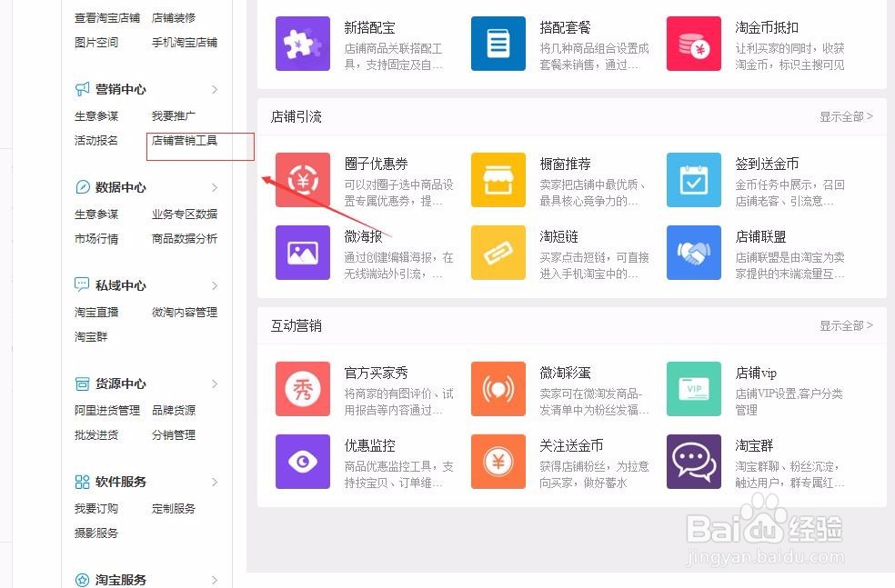Open the 淘短链 link icon
The height and width of the screenshot is (588, 895).
pyautogui.click(x=498, y=253)
